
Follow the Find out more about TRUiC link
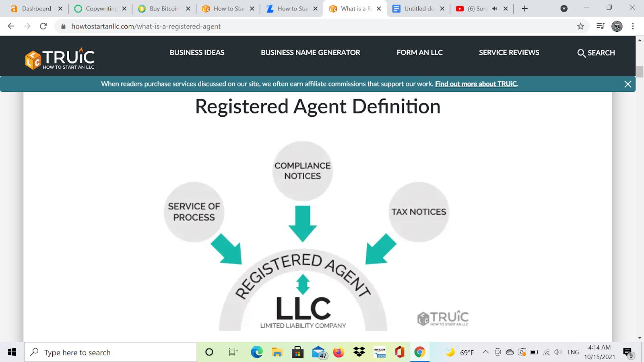tap(475, 84)
